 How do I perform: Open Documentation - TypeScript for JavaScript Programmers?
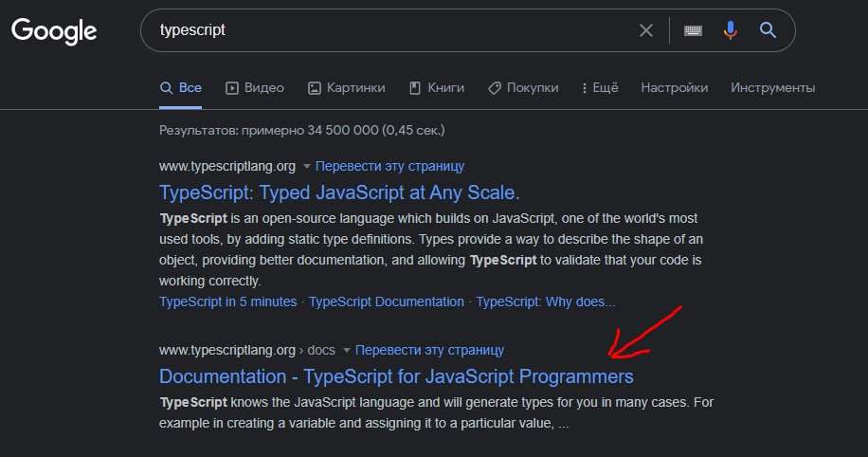396,376
